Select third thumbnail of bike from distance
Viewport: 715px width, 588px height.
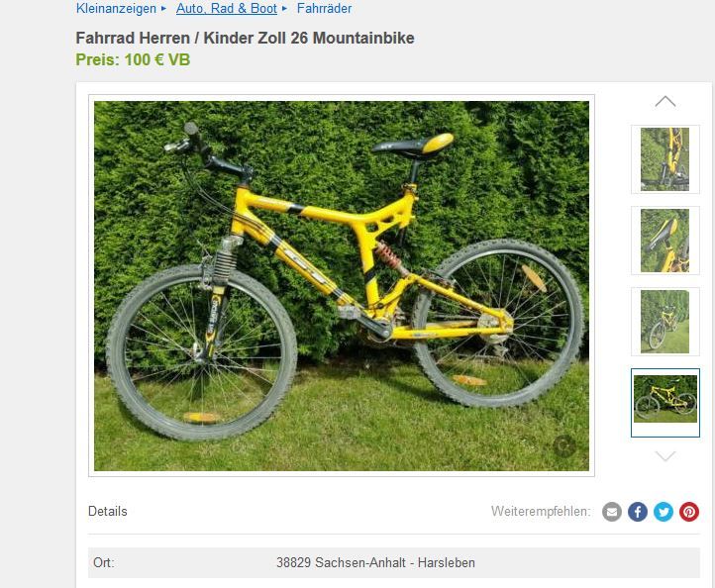click(x=664, y=322)
